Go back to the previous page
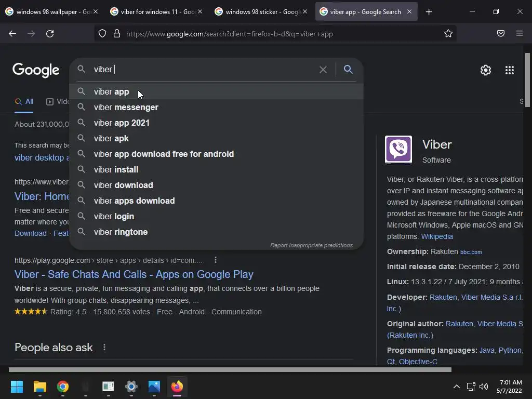Image resolution: width=532 pixels, height=399 pixels. click(12, 34)
